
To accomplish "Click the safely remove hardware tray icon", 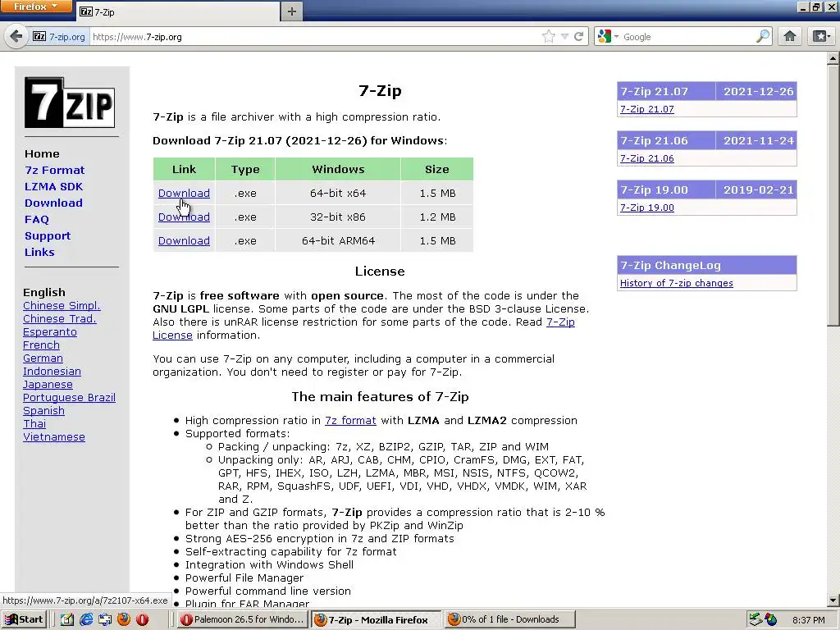I will (756, 620).
